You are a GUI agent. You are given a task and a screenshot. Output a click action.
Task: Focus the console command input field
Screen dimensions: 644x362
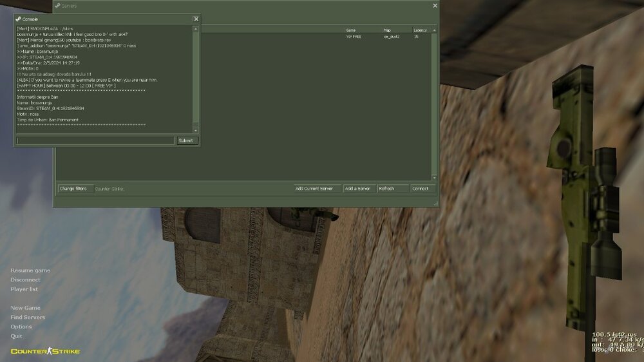[x=95, y=140]
